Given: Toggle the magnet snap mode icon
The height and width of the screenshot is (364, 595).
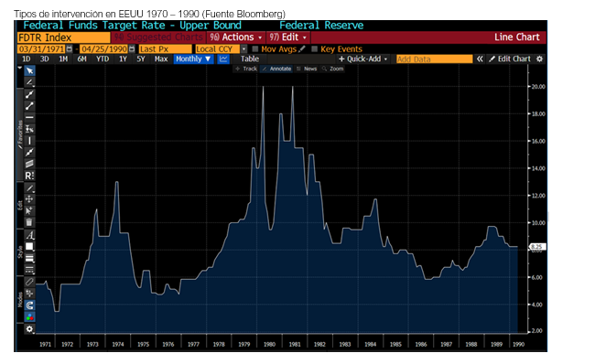Looking at the screenshot, I should (x=29, y=305).
